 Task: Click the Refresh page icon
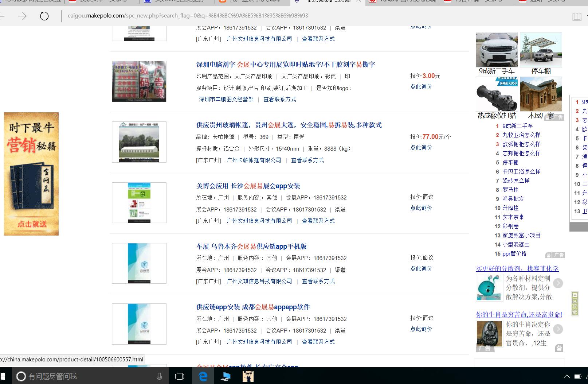tap(44, 16)
